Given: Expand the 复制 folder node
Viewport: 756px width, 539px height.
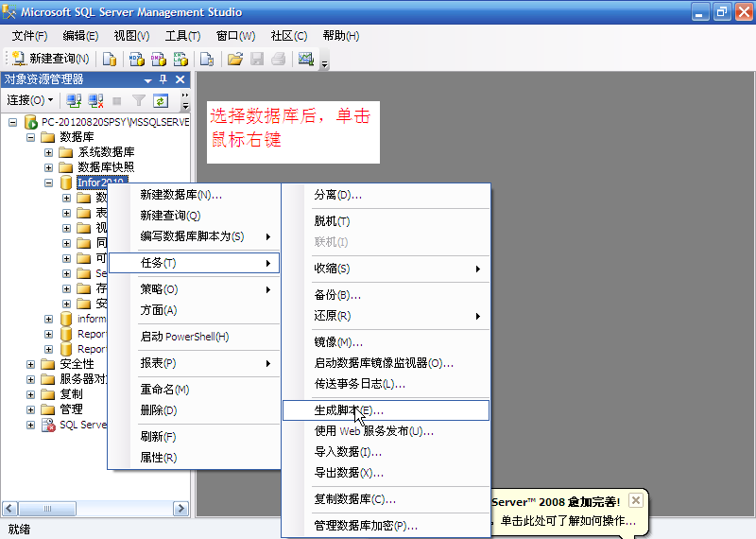Looking at the screenshot, I should coord(31,394).
